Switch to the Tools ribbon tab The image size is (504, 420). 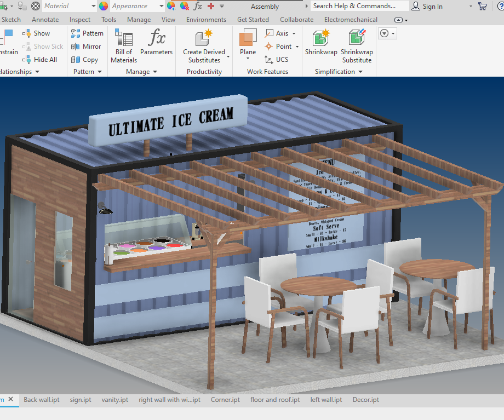pyautogui.click(x=108, y=20)
